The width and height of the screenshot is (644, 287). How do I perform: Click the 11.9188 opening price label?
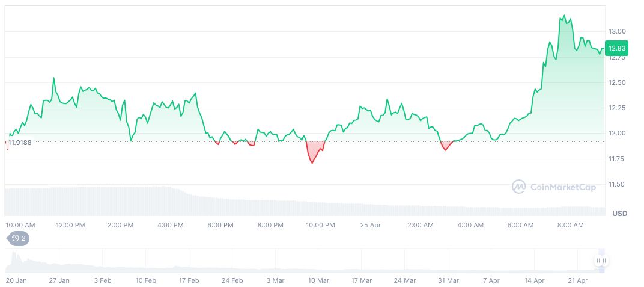pyautogui.click(x=20, y=143)
